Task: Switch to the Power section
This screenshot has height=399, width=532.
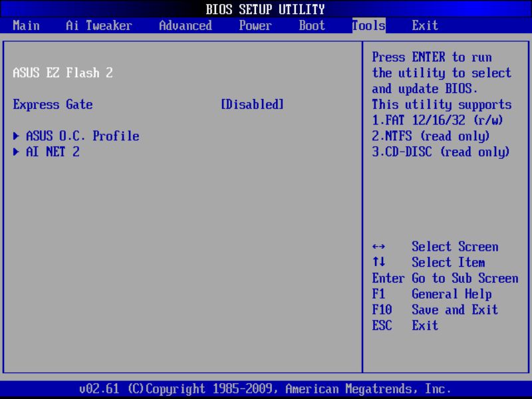Action: tap(255, 25)
